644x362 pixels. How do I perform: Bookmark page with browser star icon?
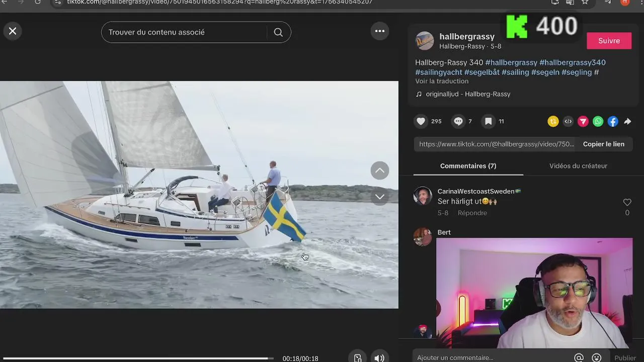click(x=585, y=2)
